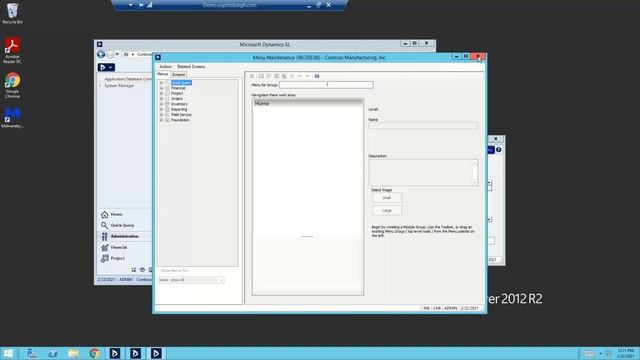
Task: Select Inventory in menu tree
Action: click(179, 104)
